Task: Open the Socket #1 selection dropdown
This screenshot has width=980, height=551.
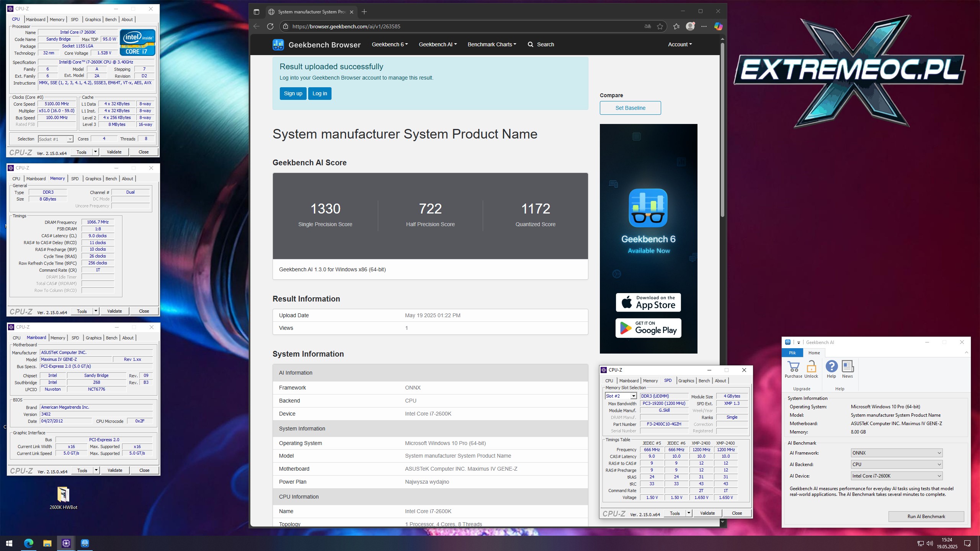Action: point(56,139)
